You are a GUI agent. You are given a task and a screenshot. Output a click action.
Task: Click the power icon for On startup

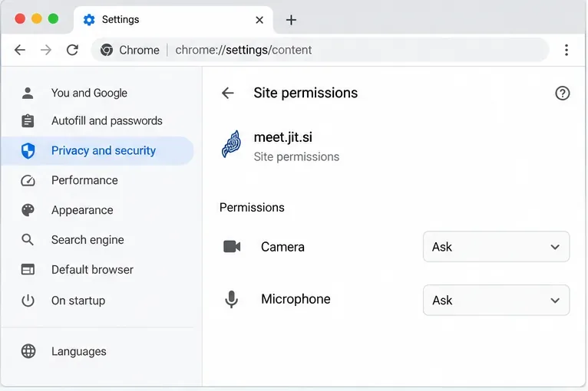click(28, 301)
